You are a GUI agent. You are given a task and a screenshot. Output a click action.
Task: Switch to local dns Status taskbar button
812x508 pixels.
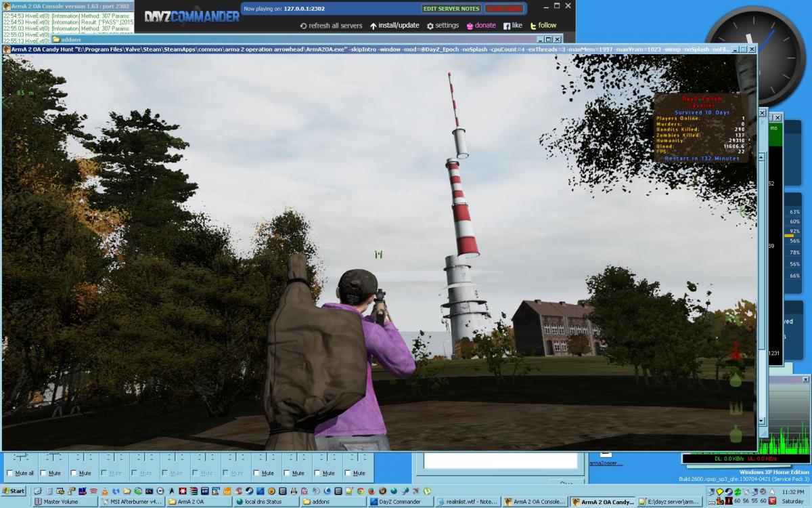[x=266, y=502]
